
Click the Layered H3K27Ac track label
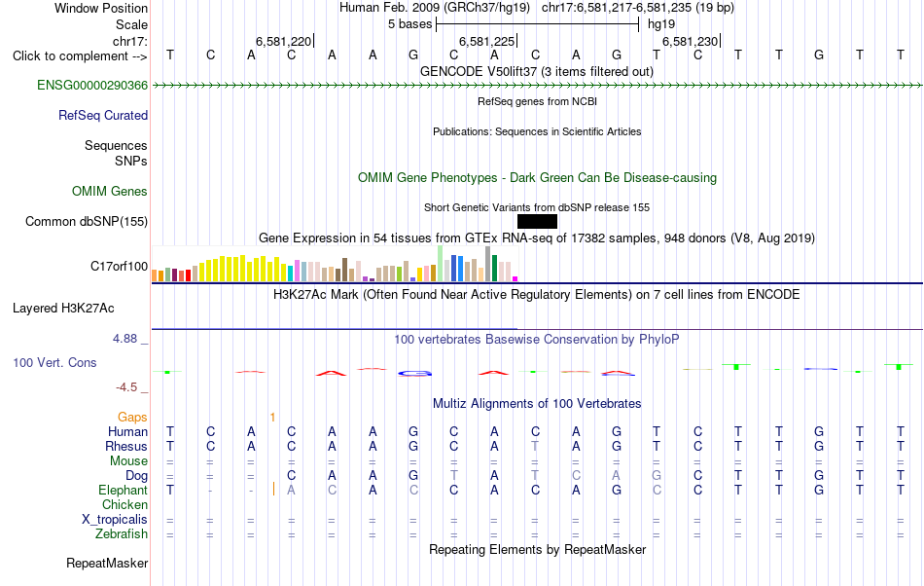63,309
